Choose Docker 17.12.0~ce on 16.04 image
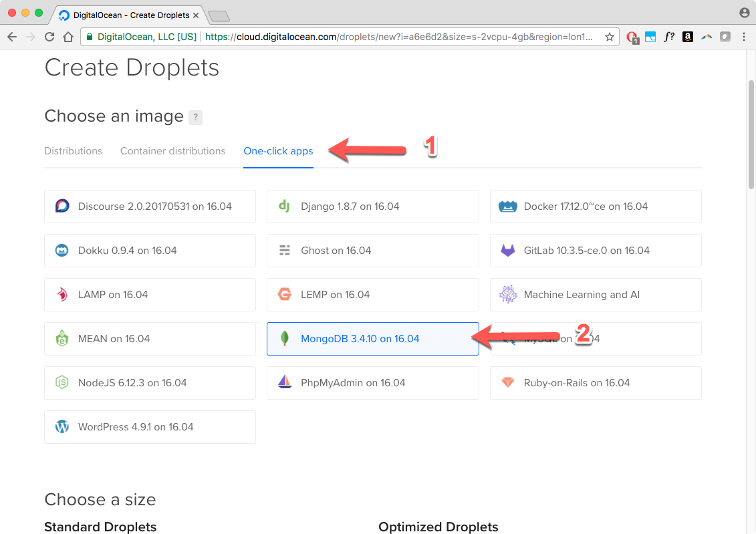This screenshot has width=756, height=534. 596,207
